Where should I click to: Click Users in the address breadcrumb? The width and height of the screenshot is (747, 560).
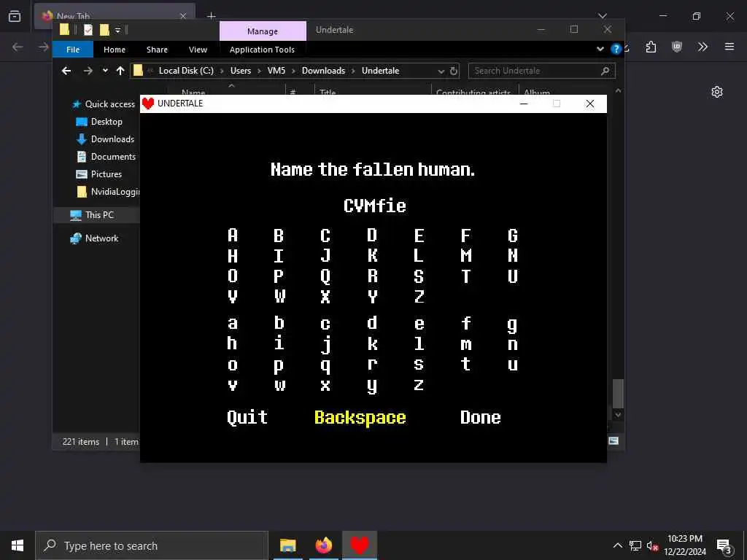[241, 71]
